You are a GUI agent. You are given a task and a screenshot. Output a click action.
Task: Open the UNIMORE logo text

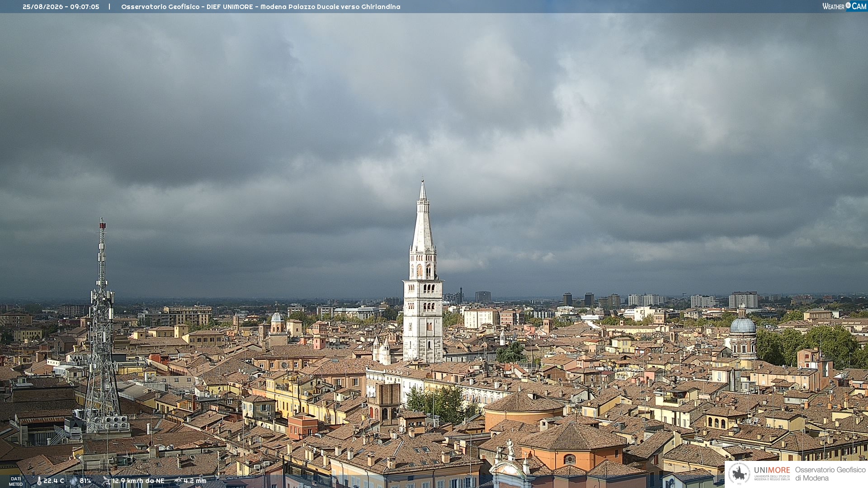772,470
